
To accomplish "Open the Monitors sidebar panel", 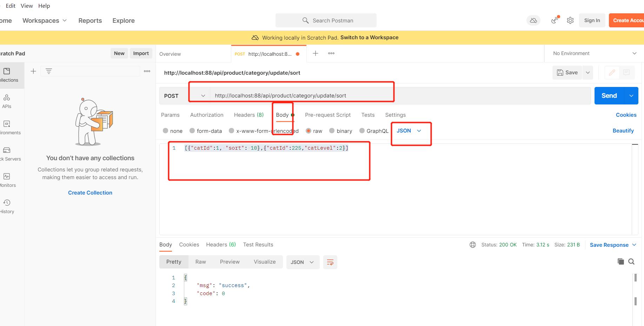I will coord(8,180).
